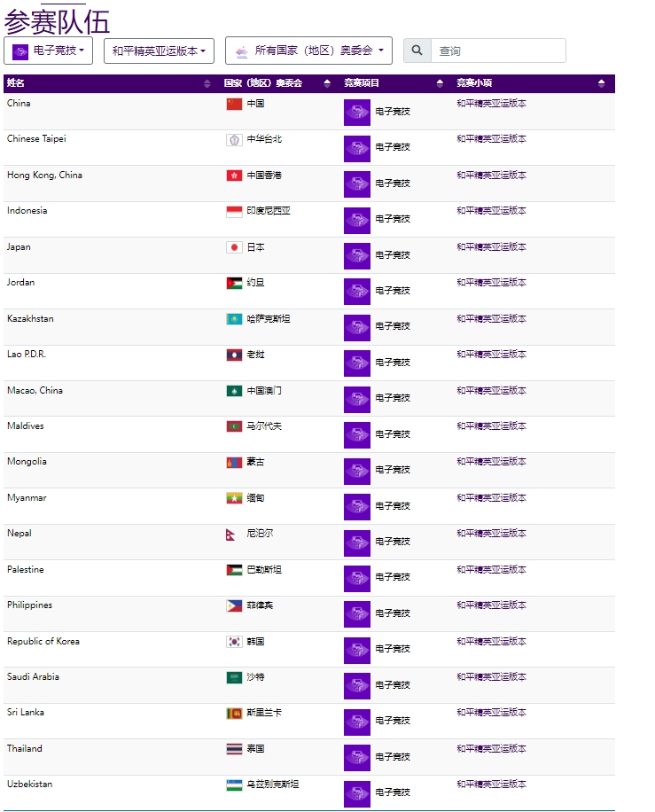Click the esports icon in Thailand row

(x=357, y=758)
